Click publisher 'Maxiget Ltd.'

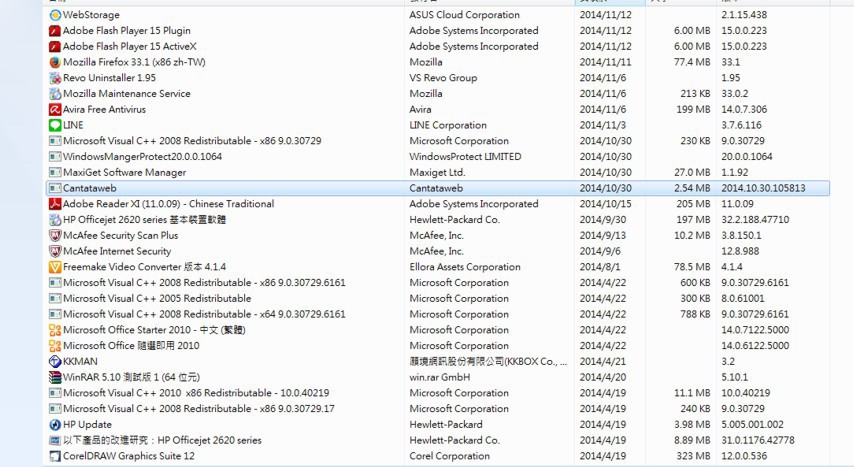click(x=437, y=172)
